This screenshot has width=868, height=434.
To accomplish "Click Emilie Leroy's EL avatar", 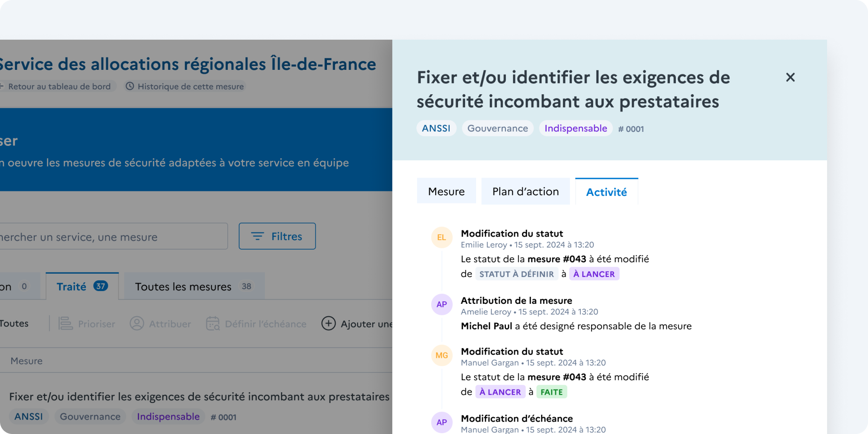I will point(441,237).
